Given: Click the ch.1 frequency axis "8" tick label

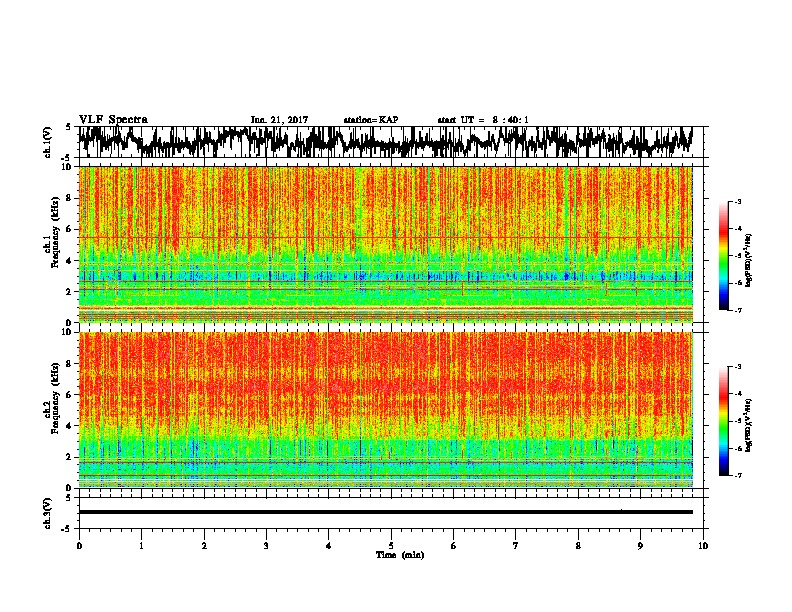Looking at the screenshot, I should pos(70,198).
